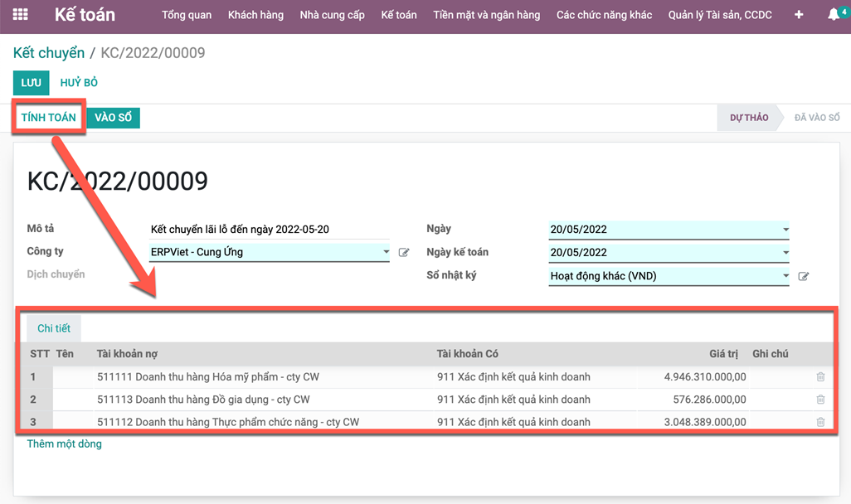Click the VÀO SỔ button
This screenshot has height=504, width=851.
click(x=114, y=117)
